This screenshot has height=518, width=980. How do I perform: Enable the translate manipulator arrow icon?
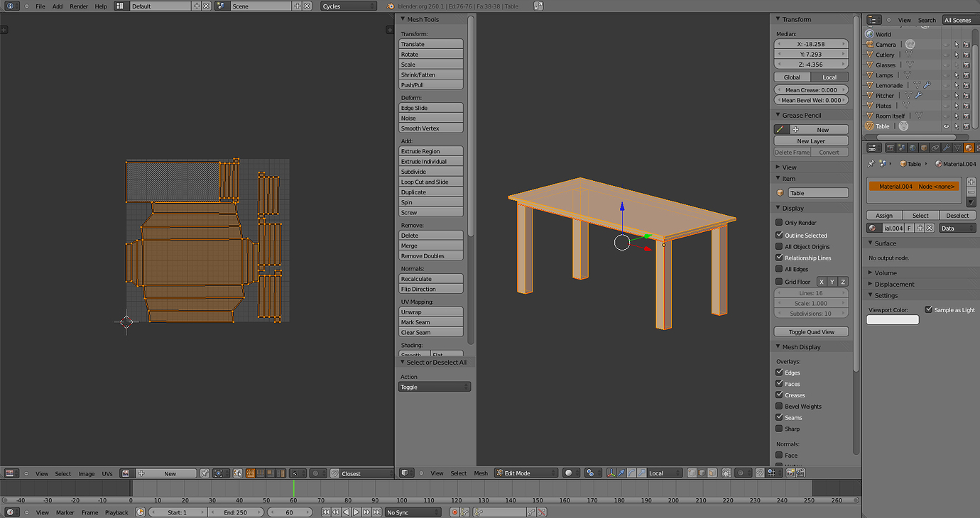click(621, 473)
